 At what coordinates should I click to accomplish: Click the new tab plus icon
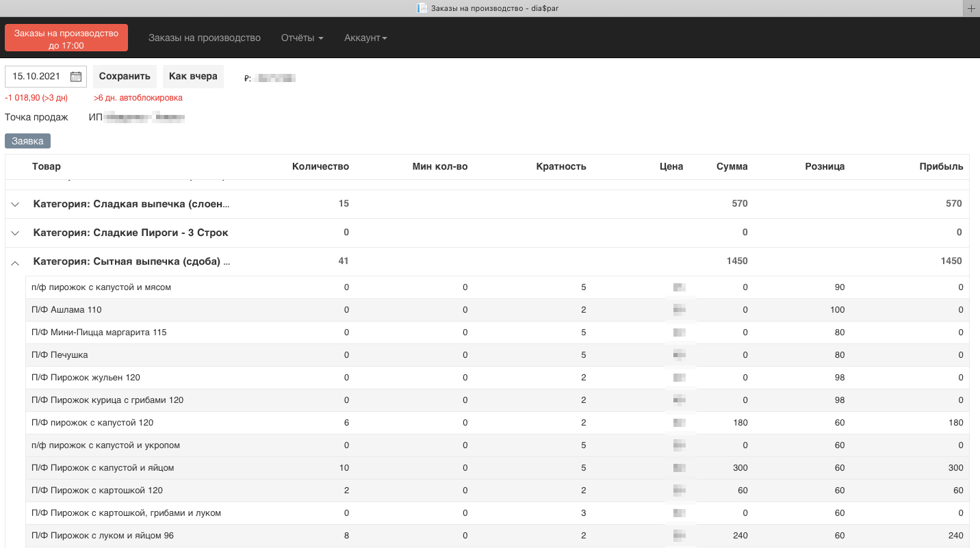tap(971, 8)
